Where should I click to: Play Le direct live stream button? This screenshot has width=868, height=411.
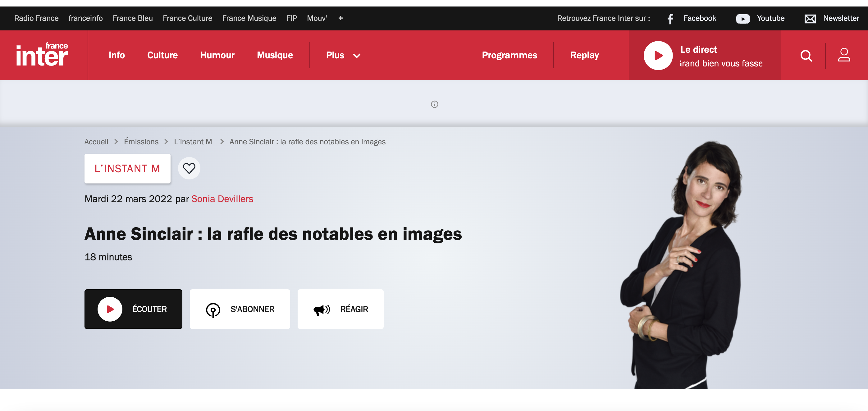pos(658,56)
